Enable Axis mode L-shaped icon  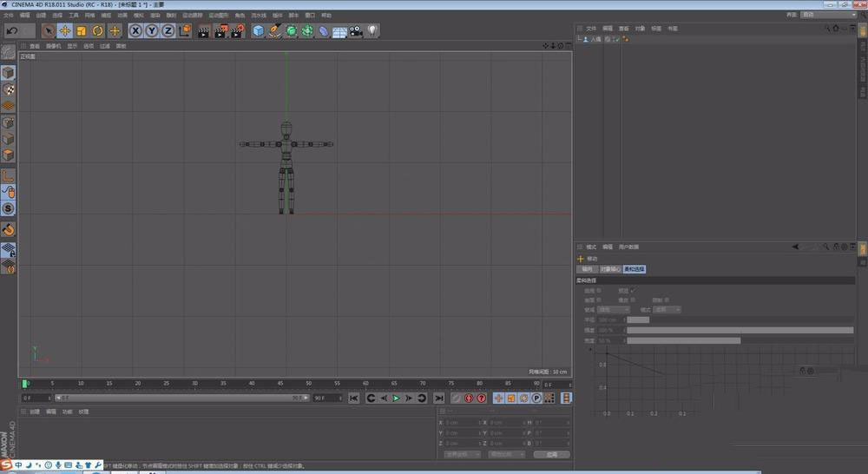pyautogui.click(x=9, y=176)
